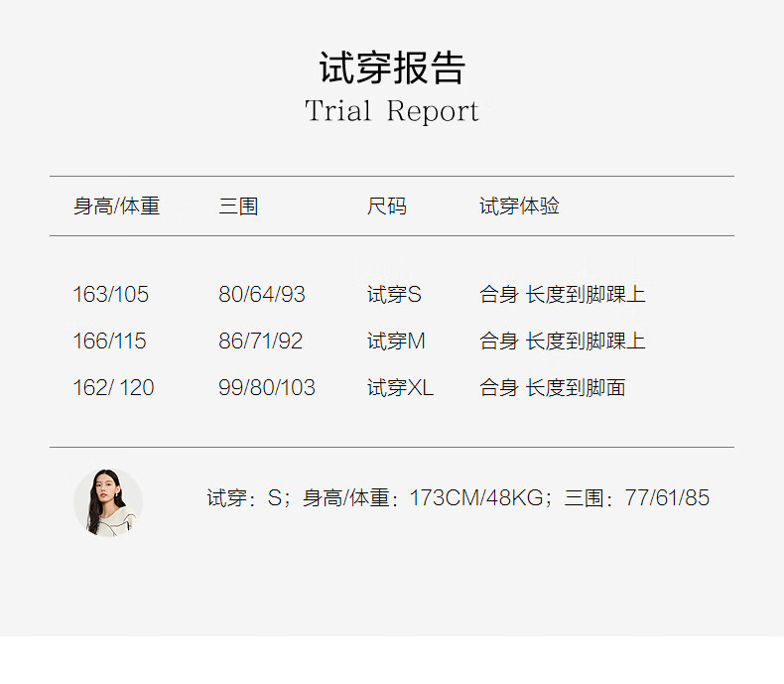
Task: Click the fit review in the 试穿M row
Action: click(563, 341)
